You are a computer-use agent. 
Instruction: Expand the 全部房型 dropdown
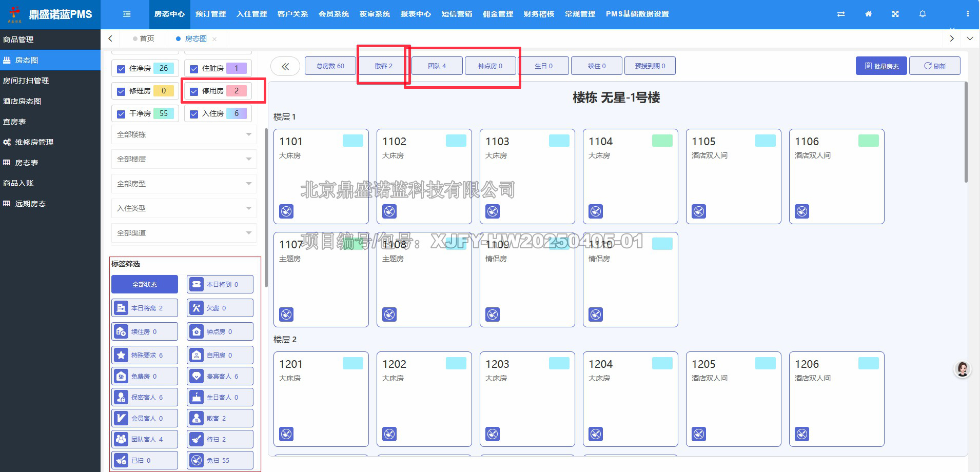click(x=184, y=184)
